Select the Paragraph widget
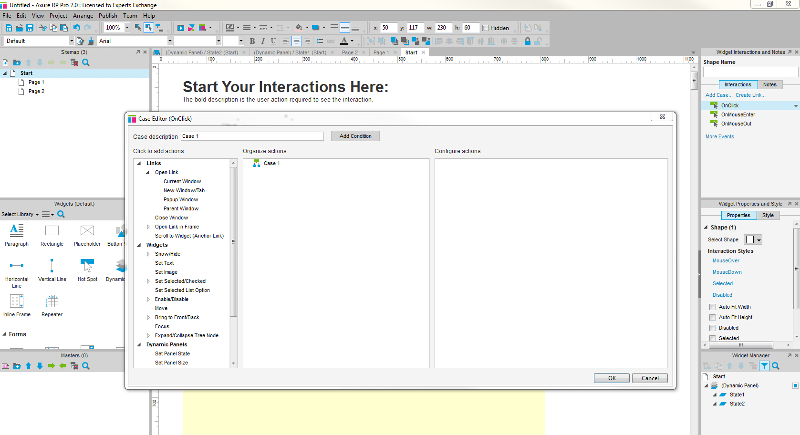 click(x=16, y=235)
